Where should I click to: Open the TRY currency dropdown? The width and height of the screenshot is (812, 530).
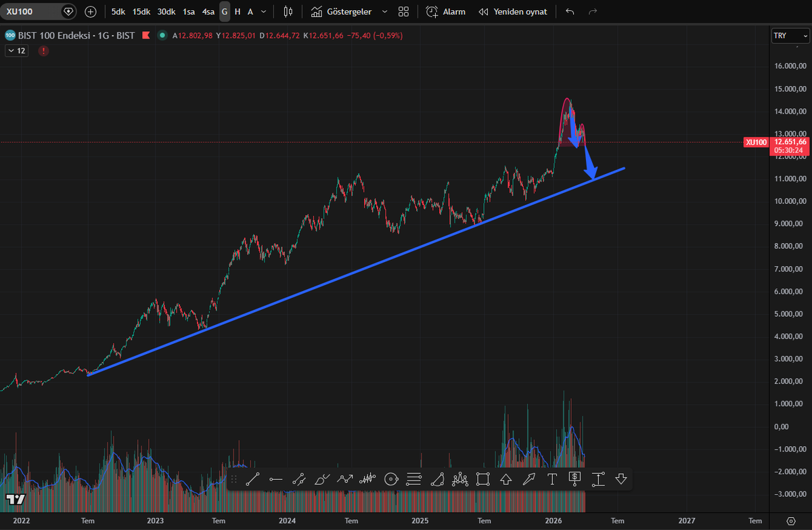tap(790, 36)
